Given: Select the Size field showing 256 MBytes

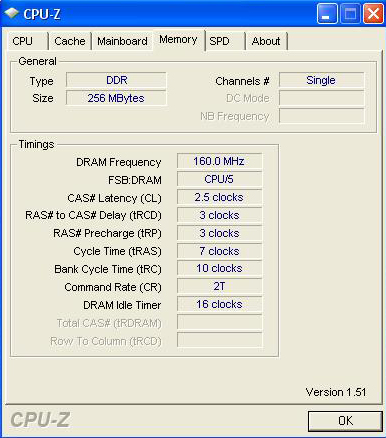Looking at the screenshot, I should 116,98.
